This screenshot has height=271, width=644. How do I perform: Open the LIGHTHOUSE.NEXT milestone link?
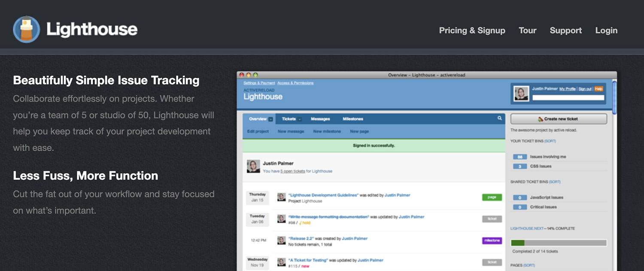(x=527, y=228)
